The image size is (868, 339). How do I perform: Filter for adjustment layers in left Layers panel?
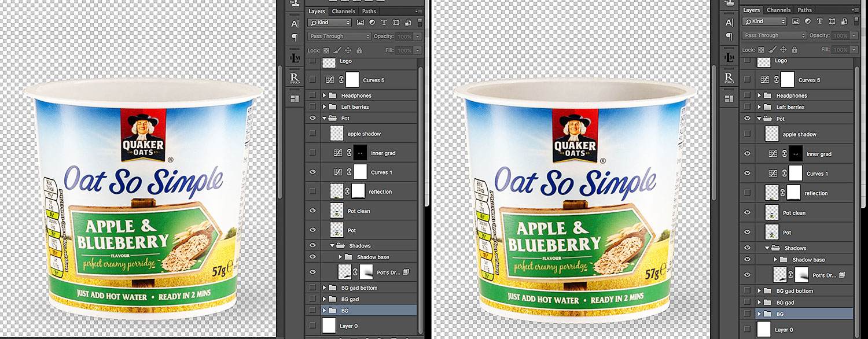click(372, 23)
